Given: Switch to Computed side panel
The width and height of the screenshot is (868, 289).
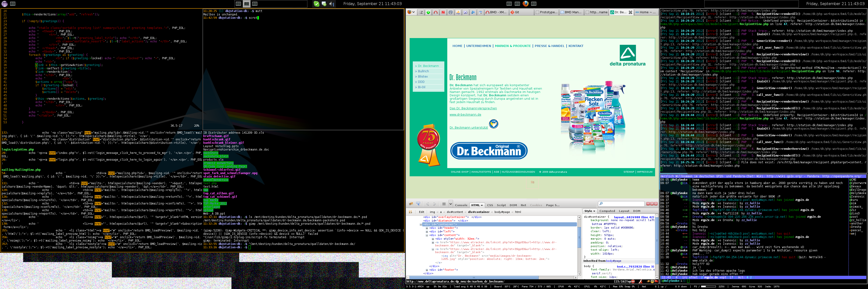Looking at the screenshot, I should (x=607, y=211).
